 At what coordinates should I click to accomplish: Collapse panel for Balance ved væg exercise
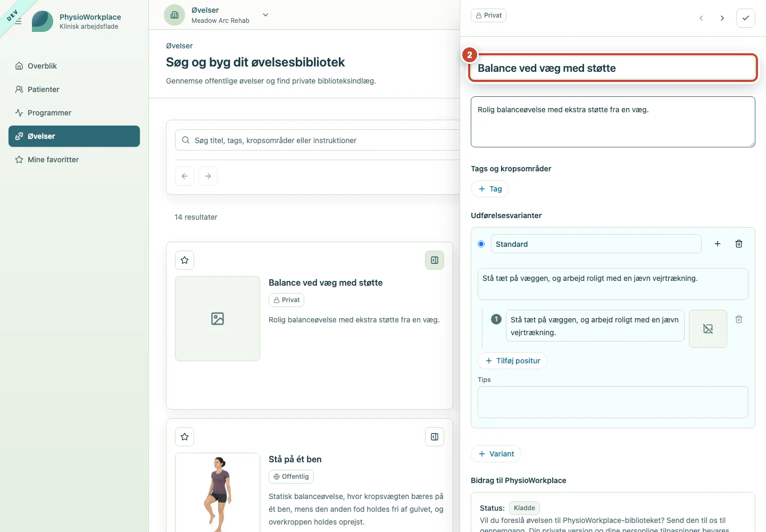point(435,260)
